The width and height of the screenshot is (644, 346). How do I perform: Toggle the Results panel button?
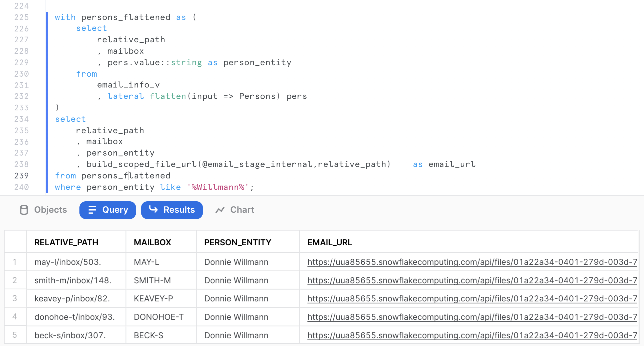(172, 210)
